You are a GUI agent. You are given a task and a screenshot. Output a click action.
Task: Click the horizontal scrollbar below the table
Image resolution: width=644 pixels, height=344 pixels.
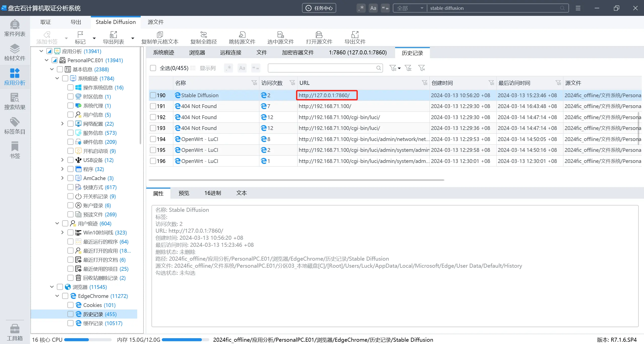[296, 180]
